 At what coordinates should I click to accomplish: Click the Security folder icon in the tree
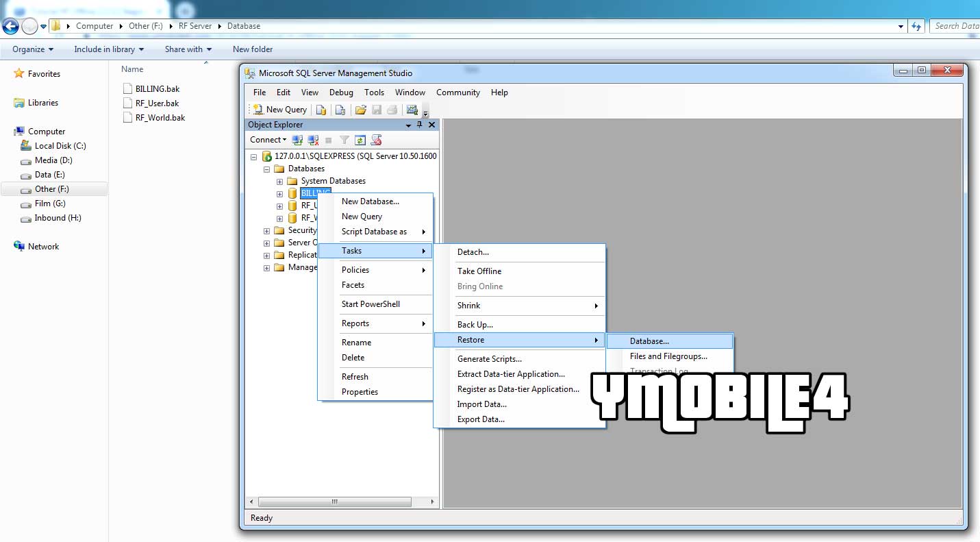click(x=279, y=230)
